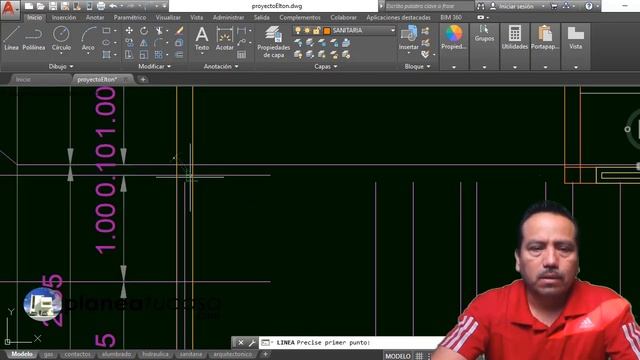This screenshot has width=640, height=360.
Task: Open the AutoCAD application menu
Action: (9, 9)
